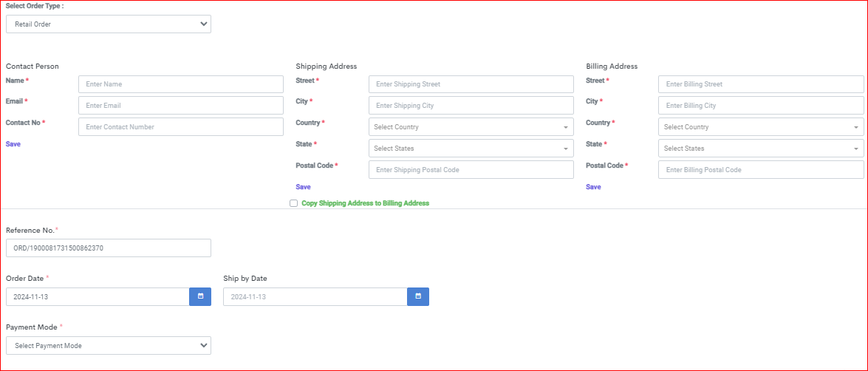Open the Order Date calendar picker icon
Viewport: 868px width, 371px height.
click(x=200, y=296)
